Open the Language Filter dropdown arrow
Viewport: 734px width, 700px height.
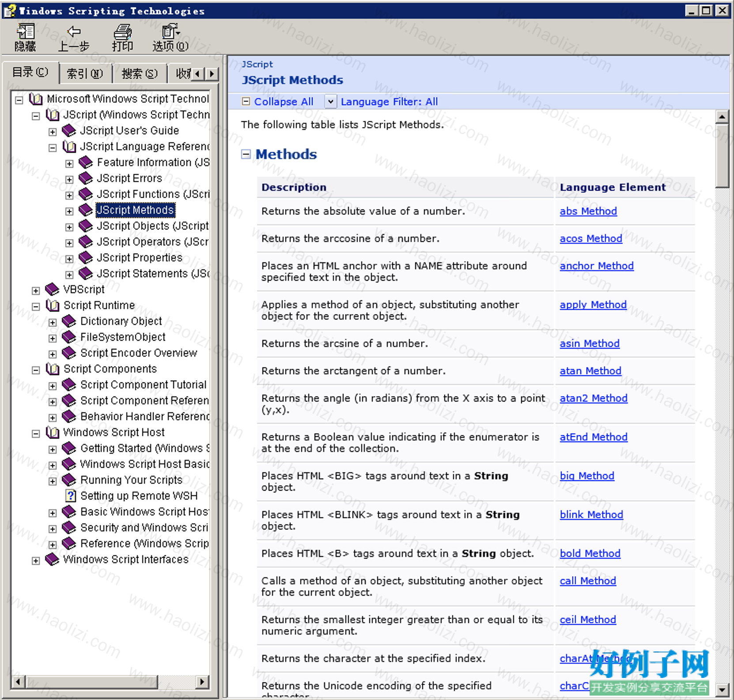(330, 102)
